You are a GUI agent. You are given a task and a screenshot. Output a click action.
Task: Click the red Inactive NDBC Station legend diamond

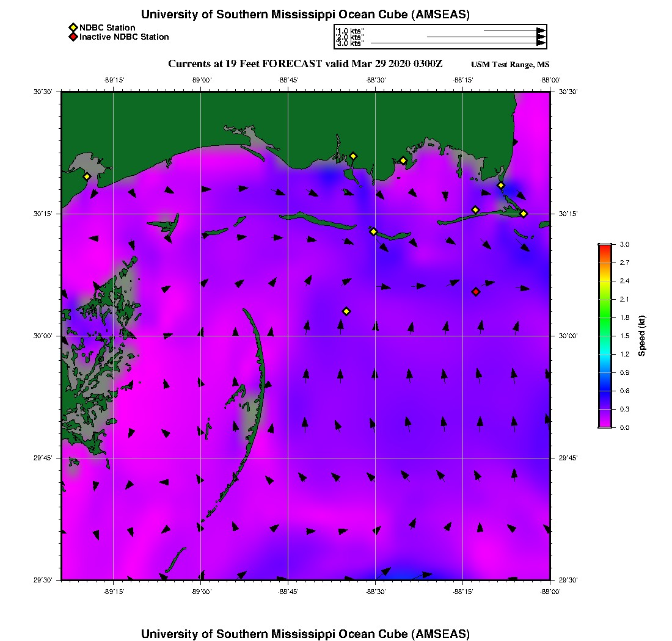point(73,37)
